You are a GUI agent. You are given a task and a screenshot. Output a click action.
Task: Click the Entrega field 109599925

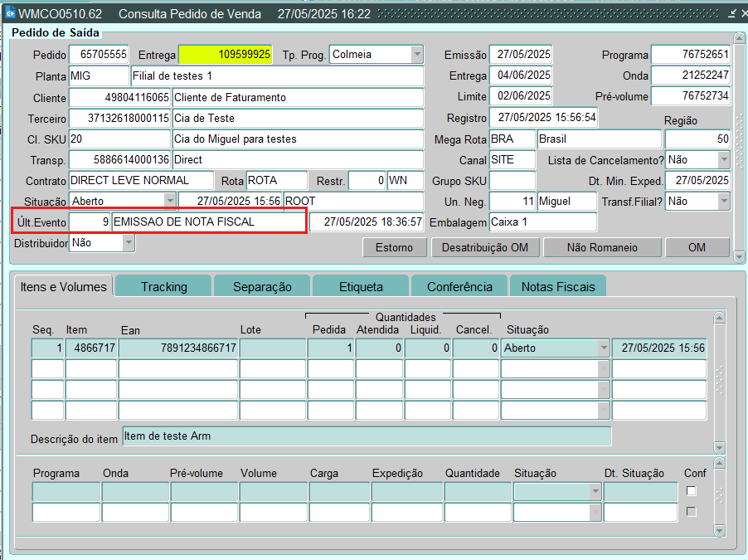click(x=226, y=55)
